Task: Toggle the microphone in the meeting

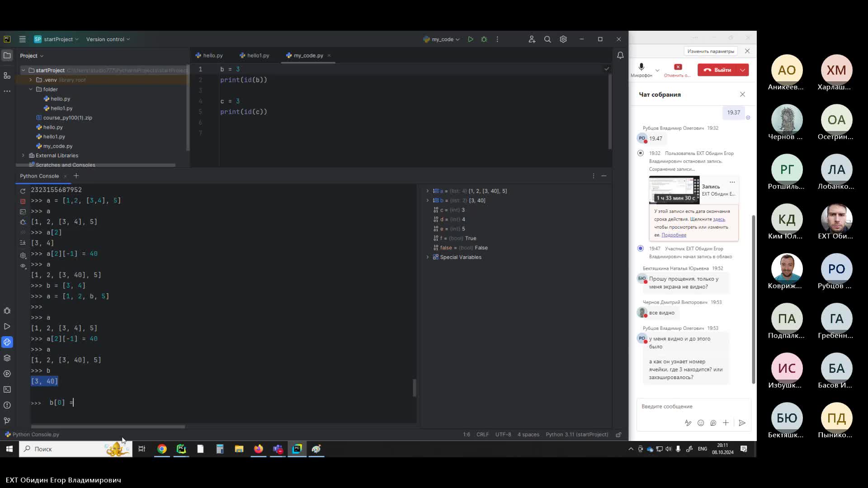Action: 641,70
